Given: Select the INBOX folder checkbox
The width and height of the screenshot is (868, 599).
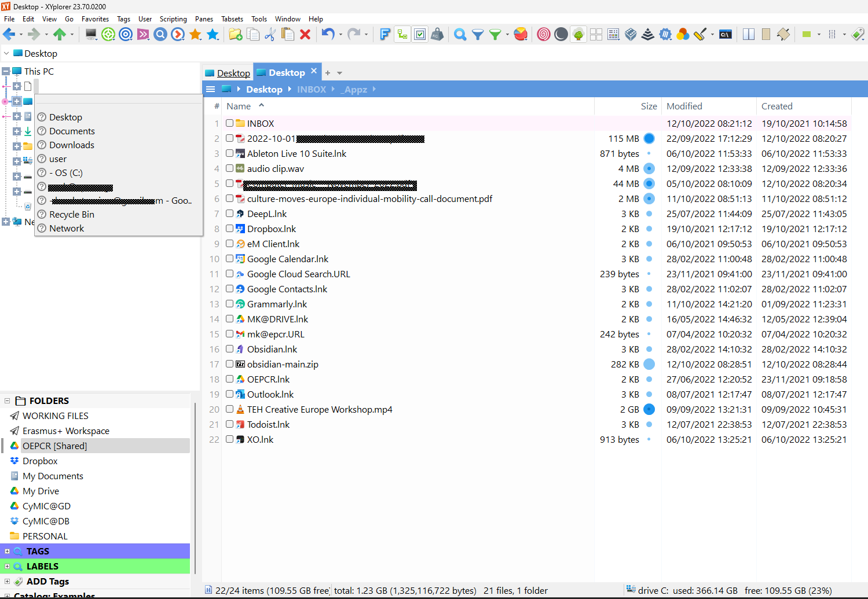Looking at the screenshot, I should [x=230, y=123].
